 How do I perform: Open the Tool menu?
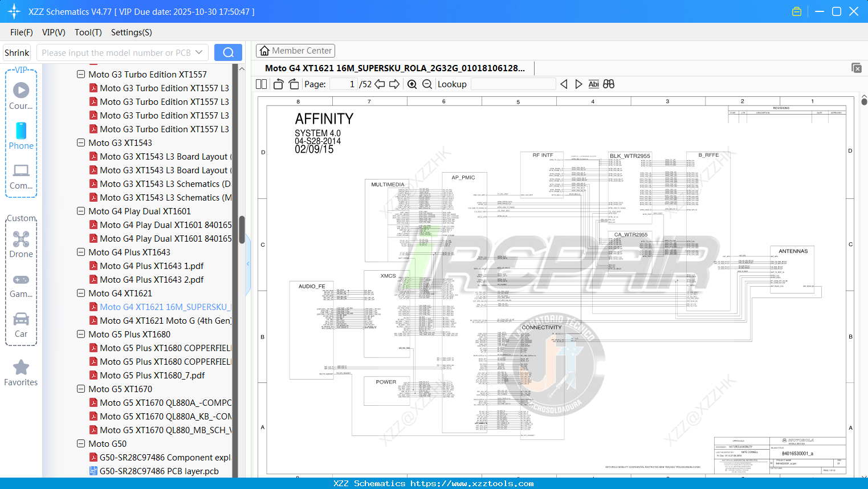coord(87,32)
